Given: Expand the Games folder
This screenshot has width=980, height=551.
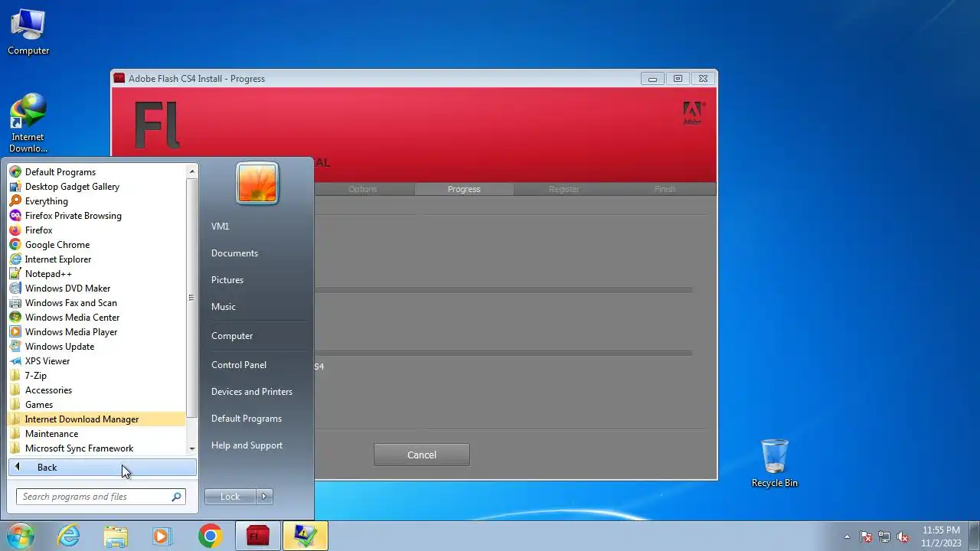Looking at the screenshot, I should coord(96,405).
